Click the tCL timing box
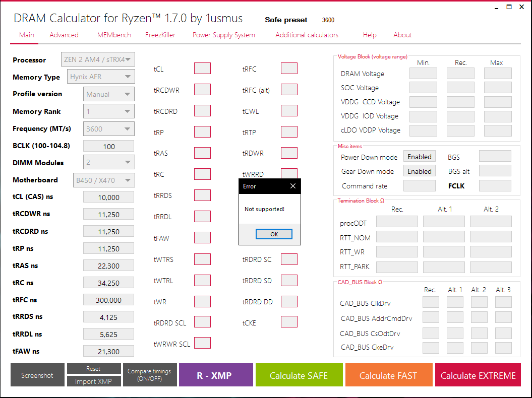 click(202, 68)
